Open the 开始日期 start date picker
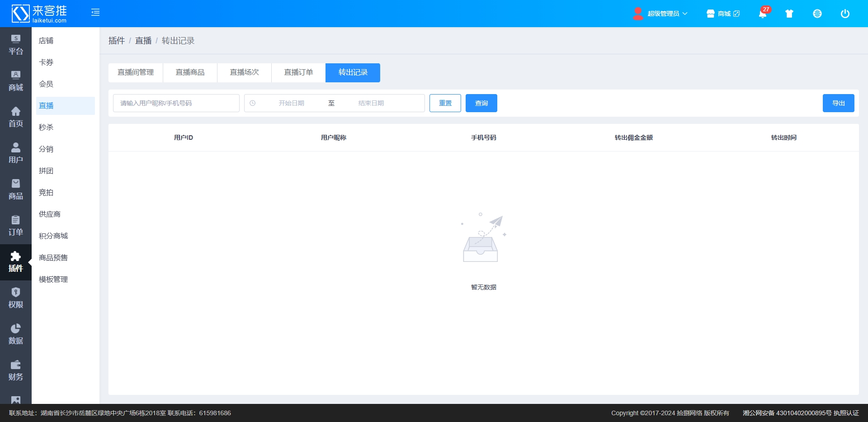The image size is (868, 422). click(x=291, y=103)
